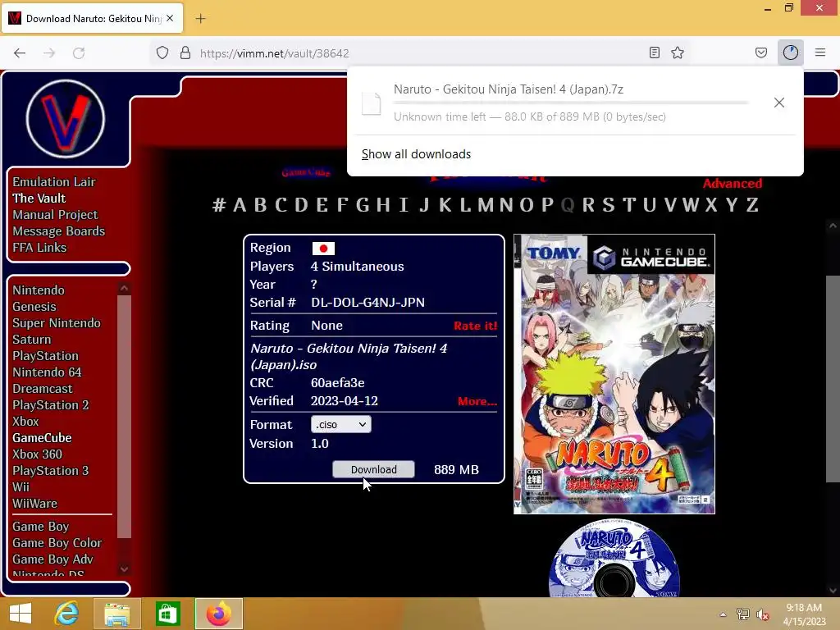Open Message Boards sidebar link
This screenshot has height=630, width=840.
coord(59,231)
